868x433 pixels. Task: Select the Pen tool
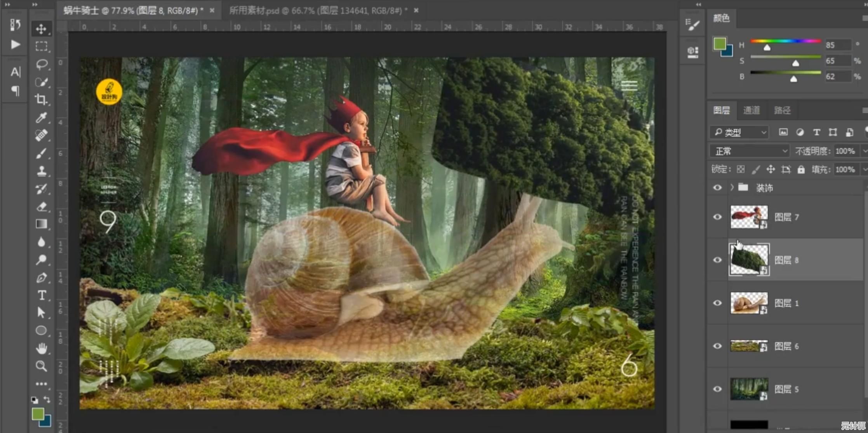(x=41, y=278)
